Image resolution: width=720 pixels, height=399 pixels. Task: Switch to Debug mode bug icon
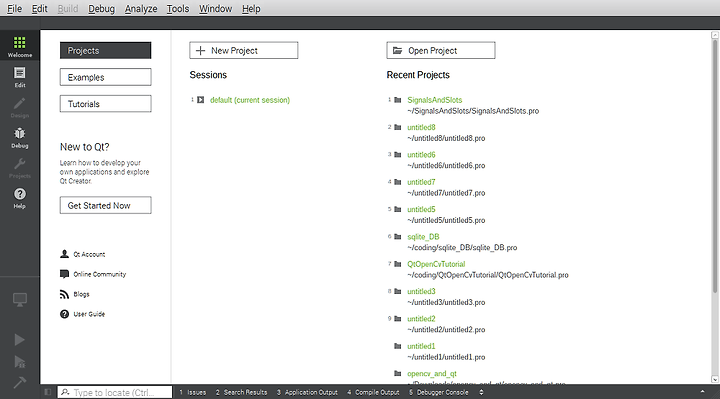(19, 134)
